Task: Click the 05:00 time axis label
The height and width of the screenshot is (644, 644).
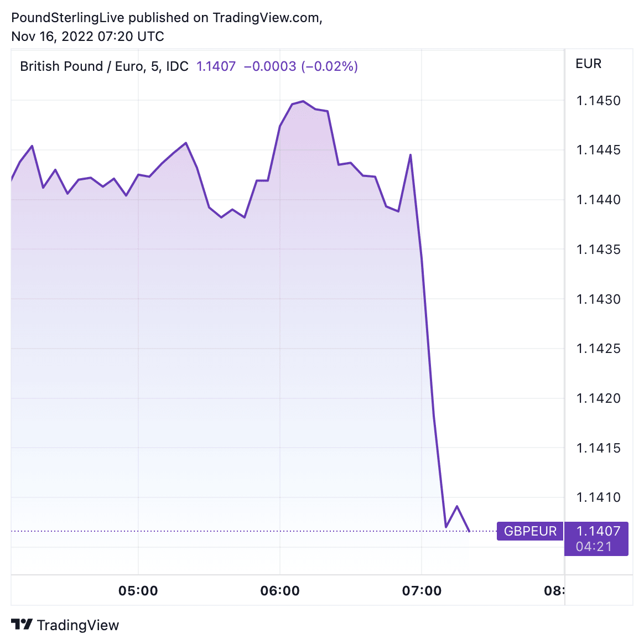Action: pyautogui.click(x=138, y=591)
